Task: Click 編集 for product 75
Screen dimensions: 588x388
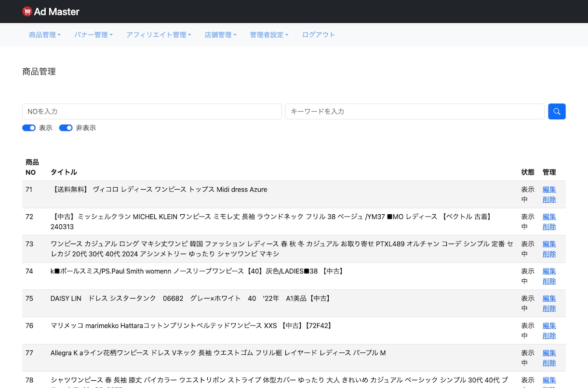Action: coord(549,298)
